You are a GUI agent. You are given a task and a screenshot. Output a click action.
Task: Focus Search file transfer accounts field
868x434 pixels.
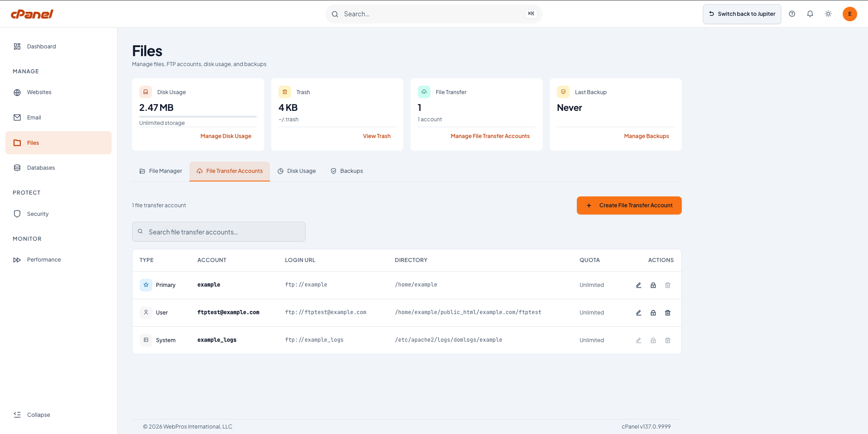[219, 232]
